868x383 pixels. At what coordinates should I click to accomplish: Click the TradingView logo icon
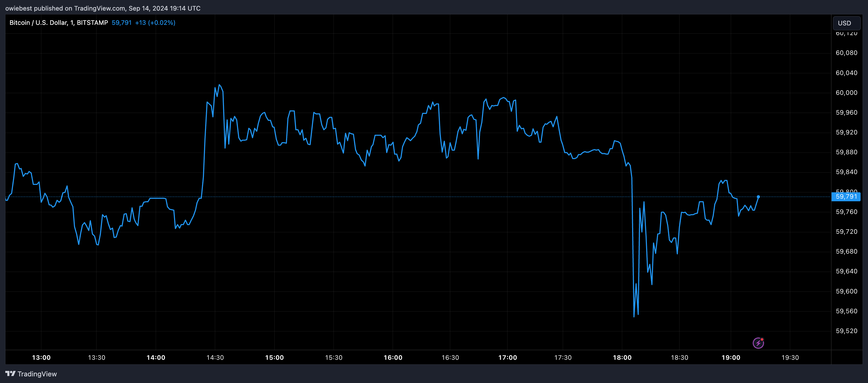pos(11,373)
